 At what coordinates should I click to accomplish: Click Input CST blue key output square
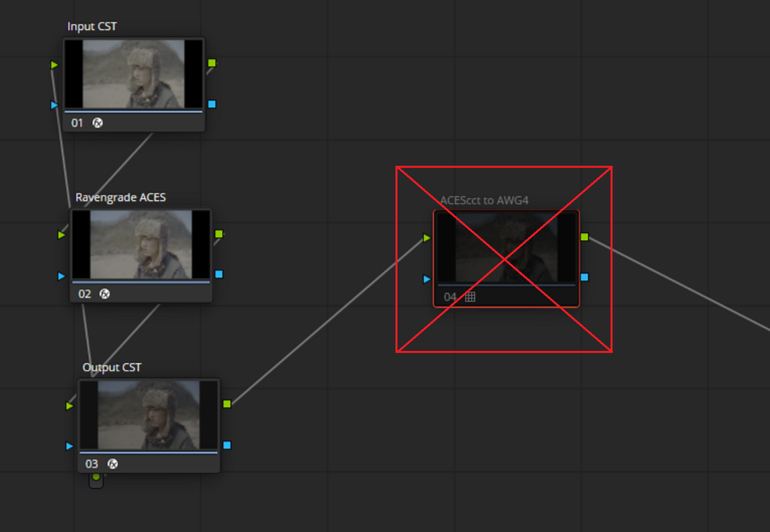(x=212, y=104)
